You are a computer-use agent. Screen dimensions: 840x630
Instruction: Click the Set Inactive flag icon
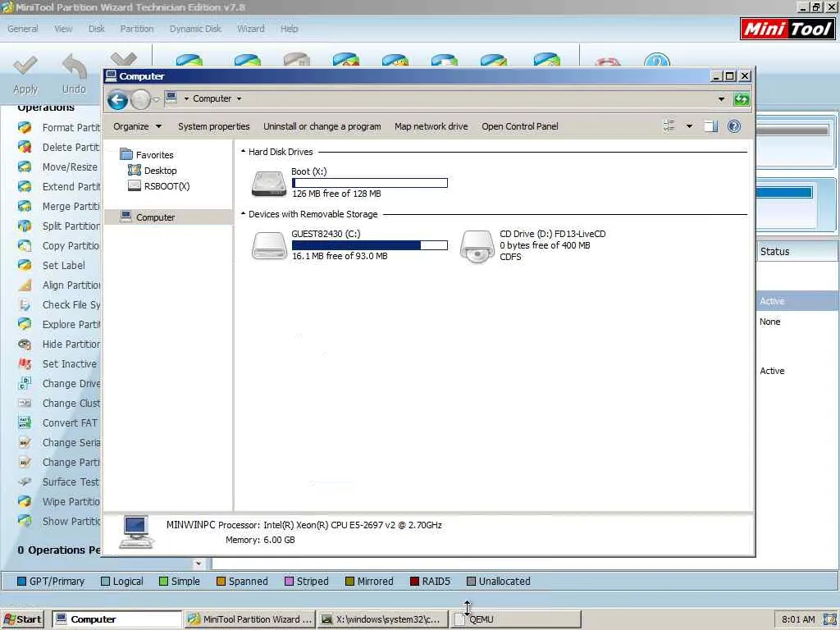tap(25, 363)
